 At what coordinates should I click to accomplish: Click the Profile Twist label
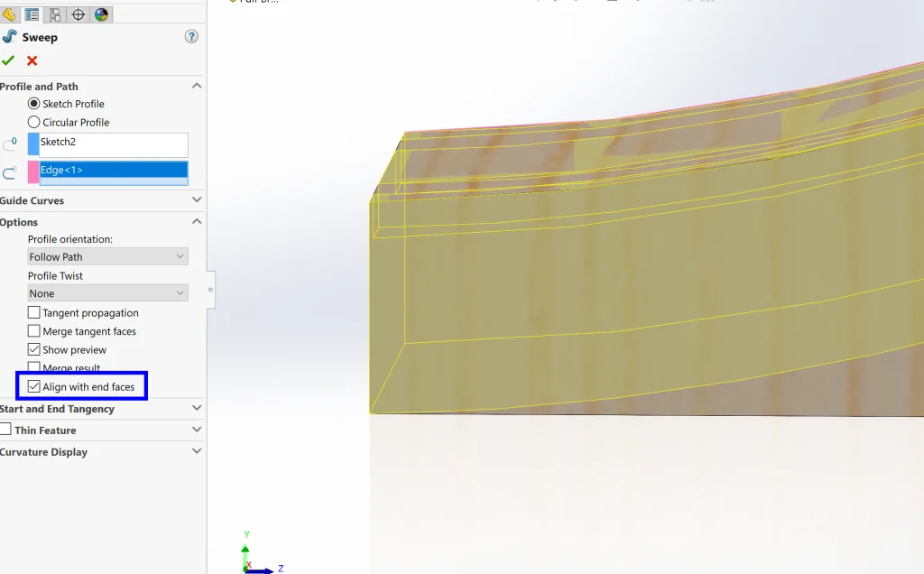click(55, 276)
